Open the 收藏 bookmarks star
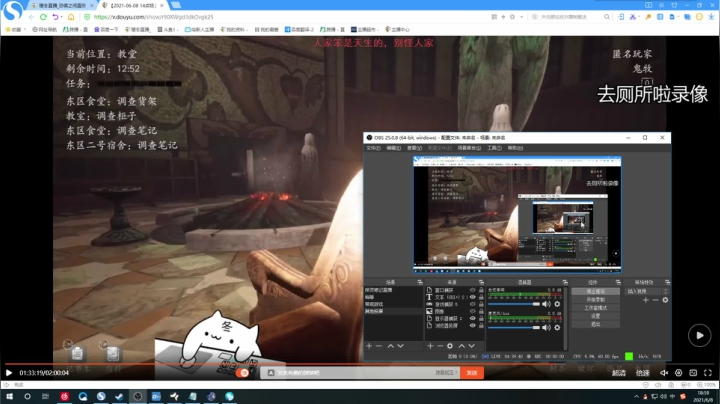The height and width of the screenshot is (404, 720). (13, 29)
